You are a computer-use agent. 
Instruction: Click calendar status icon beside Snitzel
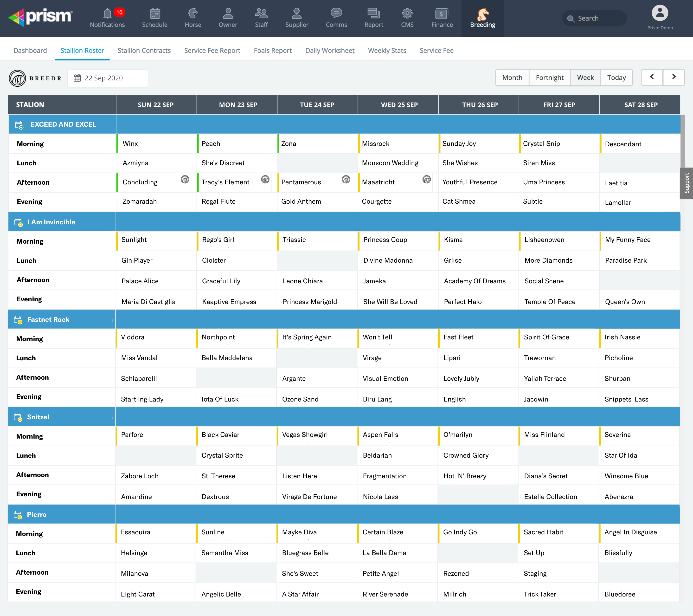[x=18, y=417]
